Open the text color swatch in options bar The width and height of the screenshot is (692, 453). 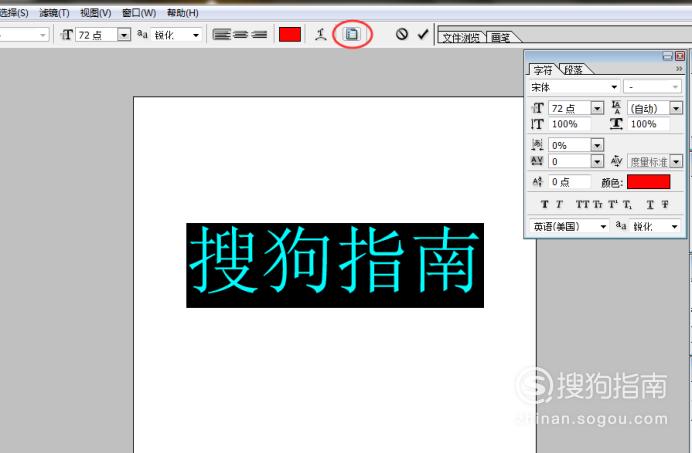click(x=290, y=34)
